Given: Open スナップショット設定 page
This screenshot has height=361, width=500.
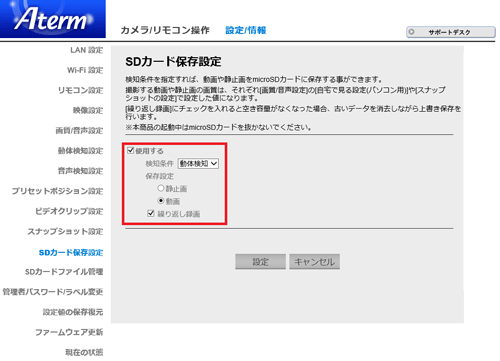Looking at the screenshot, I should point(65,231).
